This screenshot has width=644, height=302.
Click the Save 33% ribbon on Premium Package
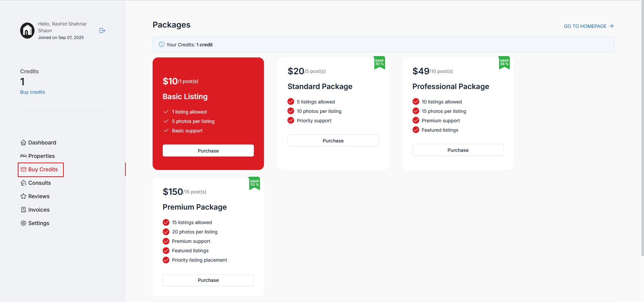pyautogui.click(x=255, y=183)
